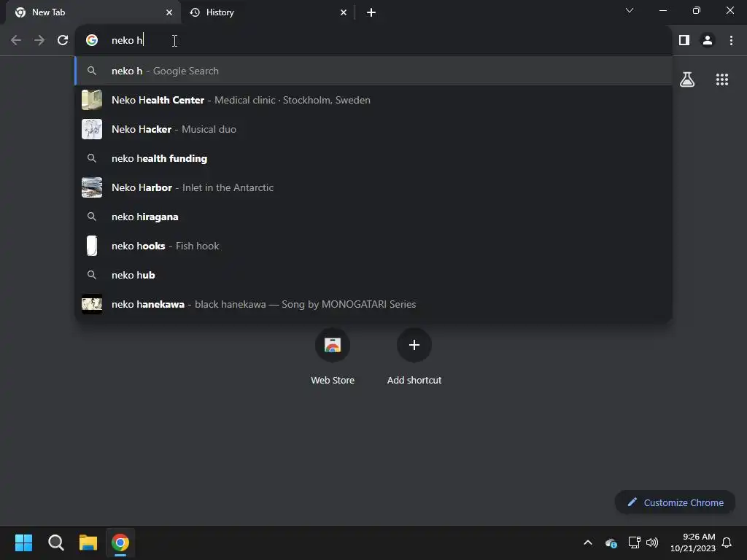Open the profile avatar menu
The image size is (747, 560).
708,41
